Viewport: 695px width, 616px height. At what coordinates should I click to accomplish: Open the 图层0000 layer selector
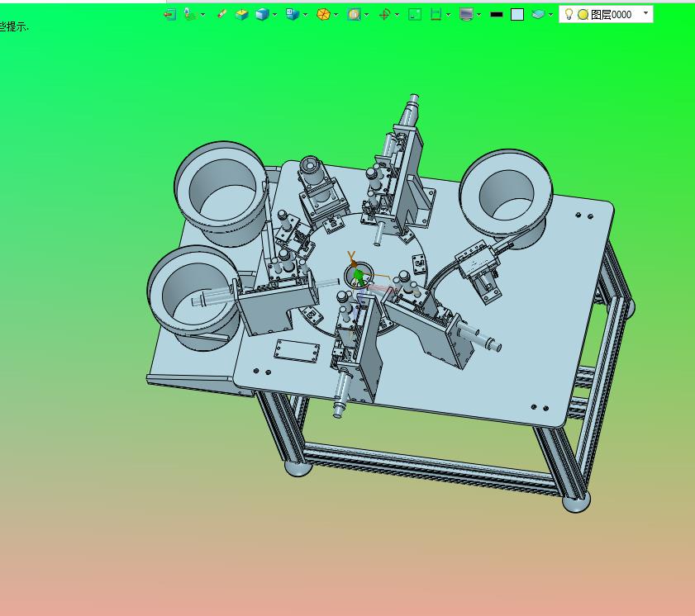606,15
